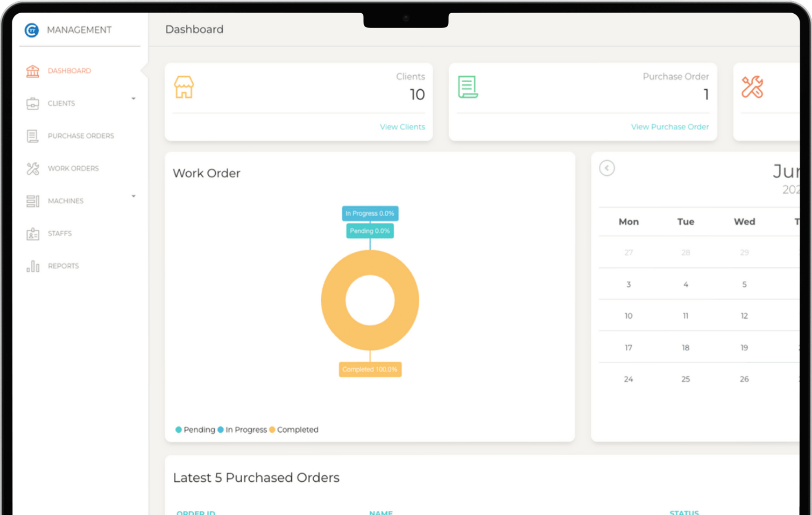Expand the Clients sidebar submenu arrow

(133, 99)
